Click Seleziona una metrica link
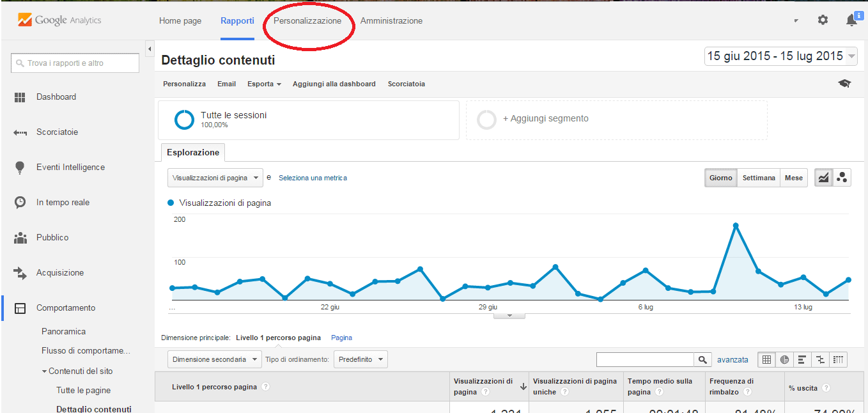Screen dimensions: 868x413 click(313, 178)
